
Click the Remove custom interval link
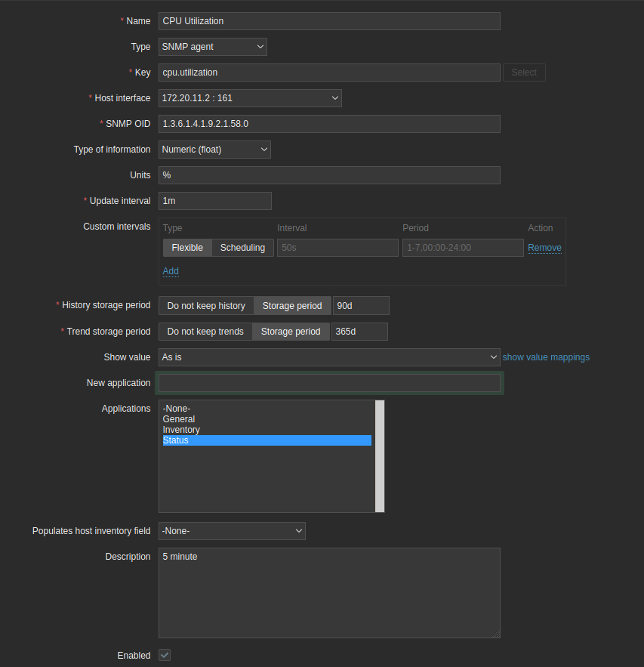click(x=544, y=248)
